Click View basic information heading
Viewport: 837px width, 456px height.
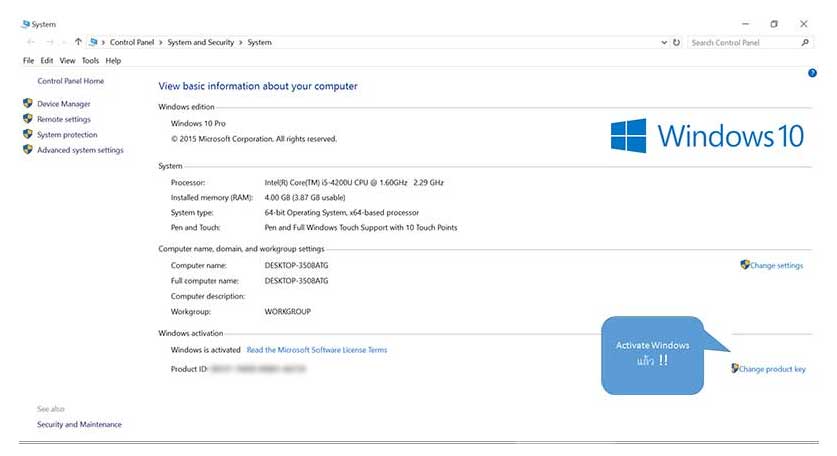click(258, 86)
